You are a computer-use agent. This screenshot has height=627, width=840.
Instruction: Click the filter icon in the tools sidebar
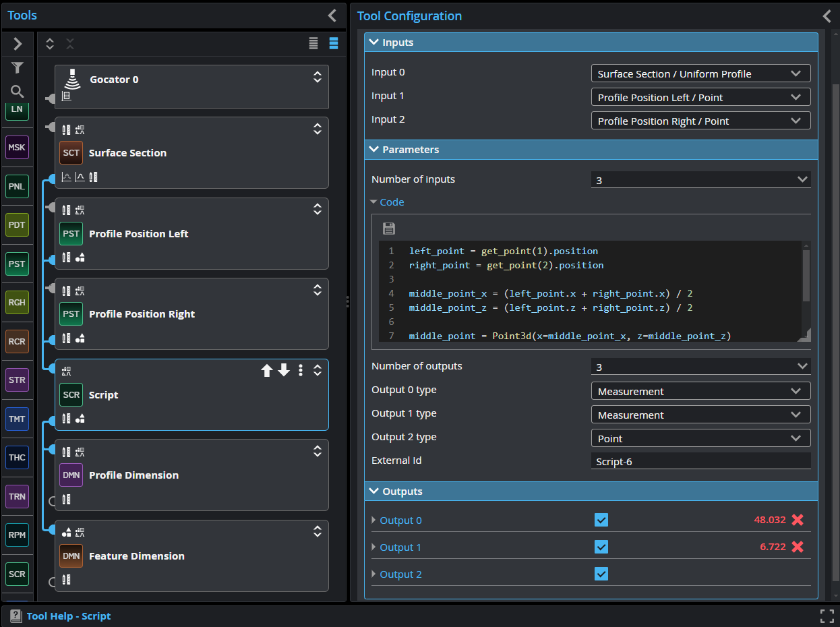pos(18,67)
